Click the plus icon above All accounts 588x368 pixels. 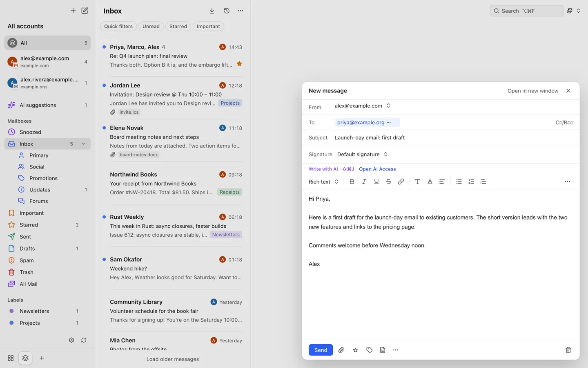(x=73, y=11)
